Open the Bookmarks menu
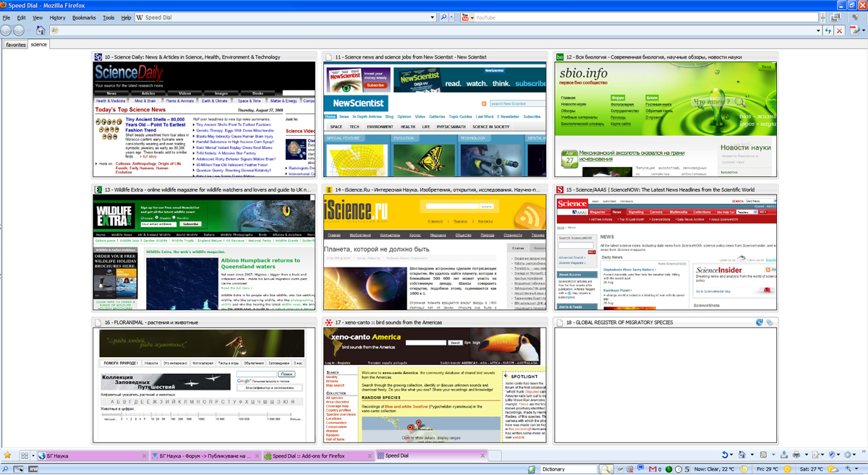Viewport: 868px width, 475px height. click(x=84, y=17)
